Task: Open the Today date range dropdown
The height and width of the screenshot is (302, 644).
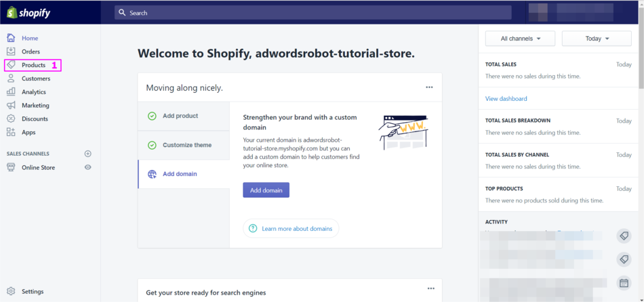Action: (x=597, y=39)
